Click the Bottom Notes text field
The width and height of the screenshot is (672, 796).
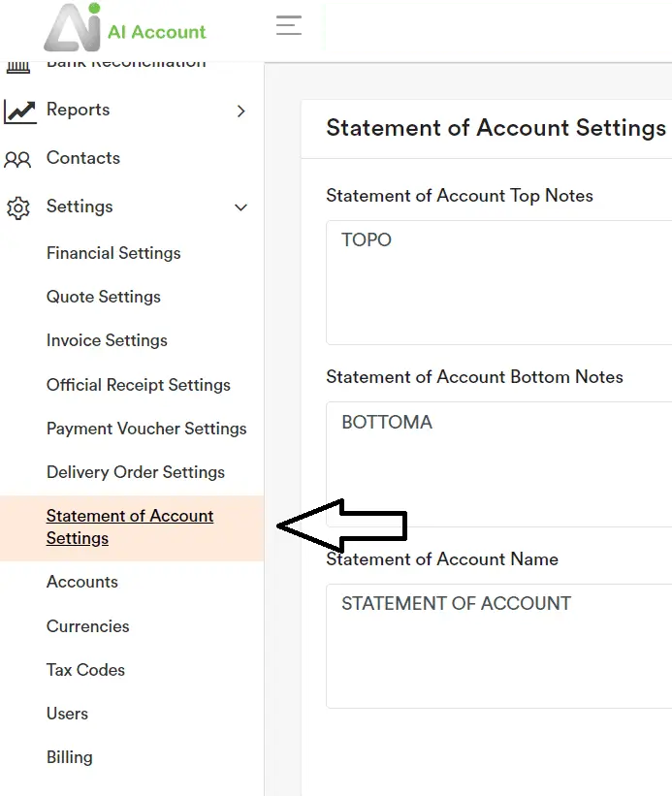[499, 463]
